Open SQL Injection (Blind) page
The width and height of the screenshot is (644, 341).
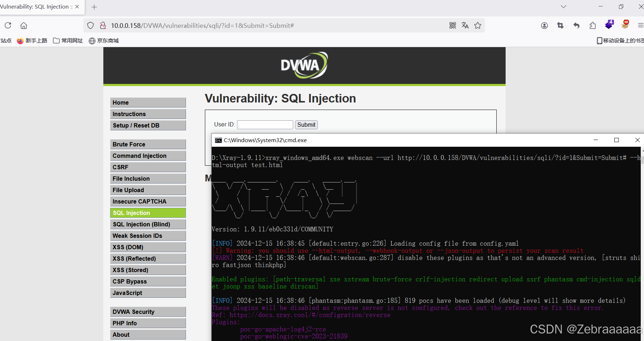click(148, 224)
